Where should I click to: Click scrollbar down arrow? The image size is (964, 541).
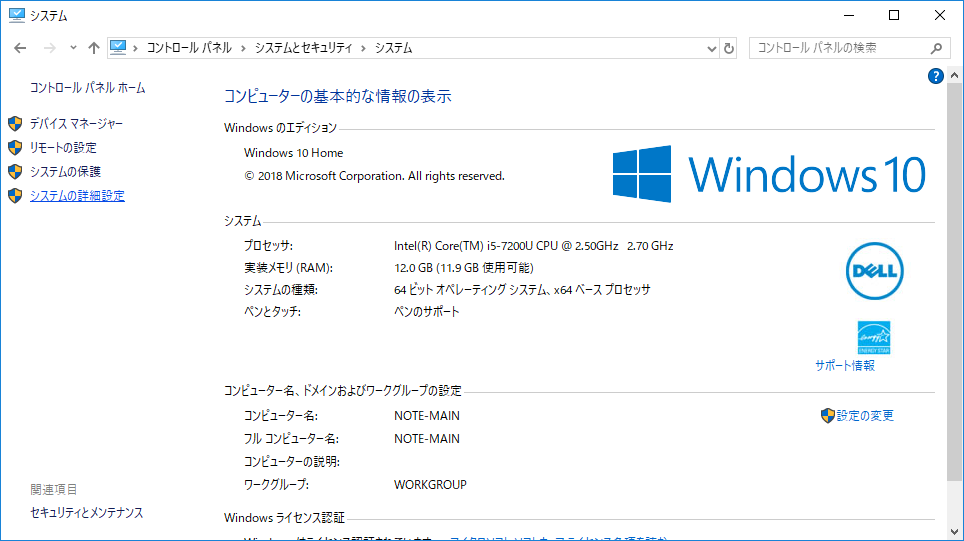(x=954, y=532)
